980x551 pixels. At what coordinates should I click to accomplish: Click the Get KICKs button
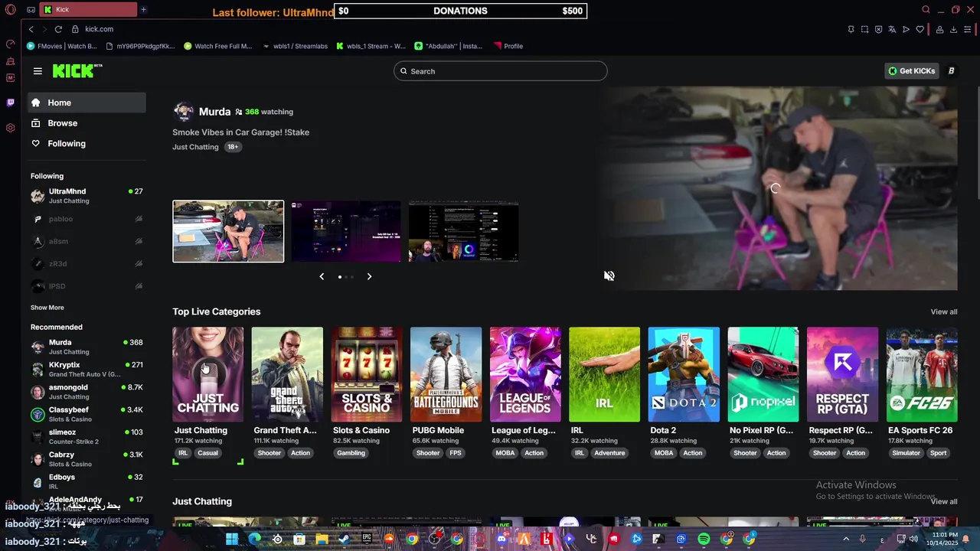911,71
